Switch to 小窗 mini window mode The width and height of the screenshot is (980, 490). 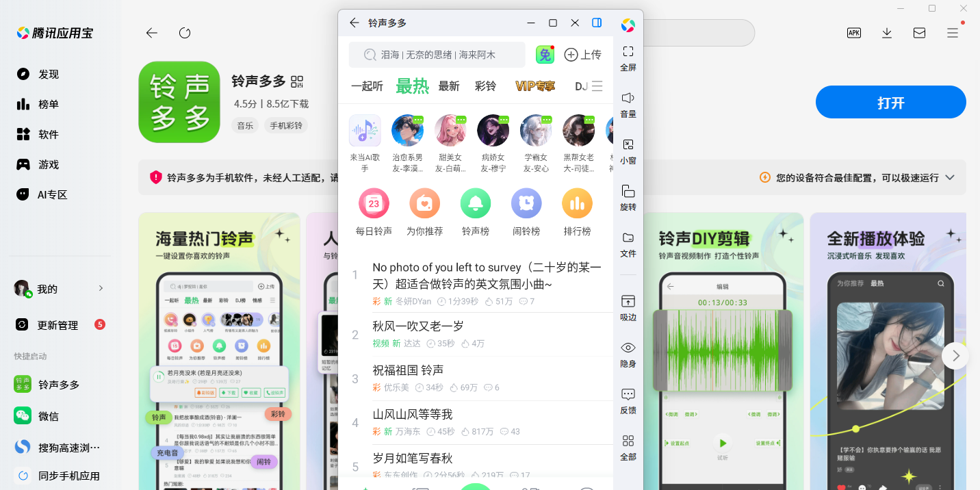pos(628,144)
